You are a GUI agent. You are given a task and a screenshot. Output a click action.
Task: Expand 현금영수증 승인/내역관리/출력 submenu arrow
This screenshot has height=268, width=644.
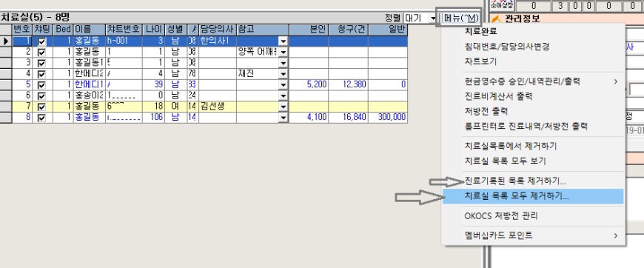click(x=616, y=81)
